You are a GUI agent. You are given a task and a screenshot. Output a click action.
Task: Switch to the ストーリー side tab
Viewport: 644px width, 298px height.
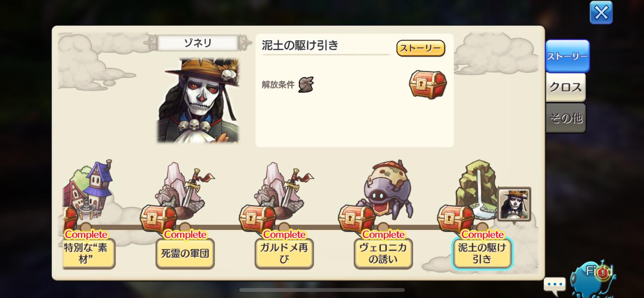(x=567, y=56)
